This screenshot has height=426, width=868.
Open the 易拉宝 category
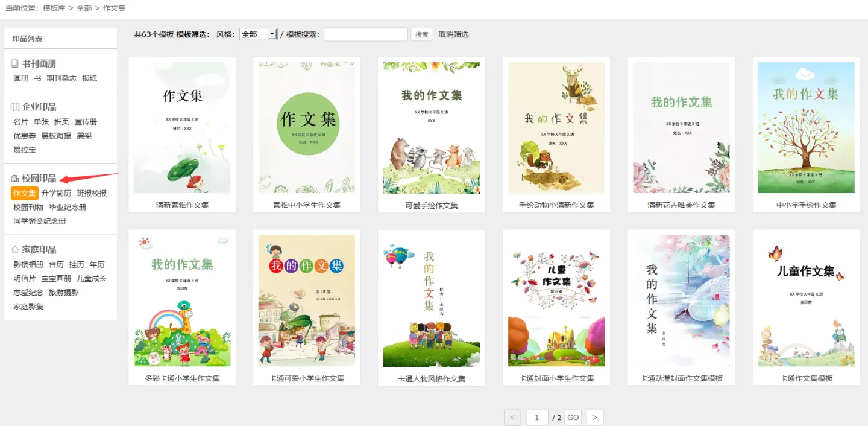25,150
